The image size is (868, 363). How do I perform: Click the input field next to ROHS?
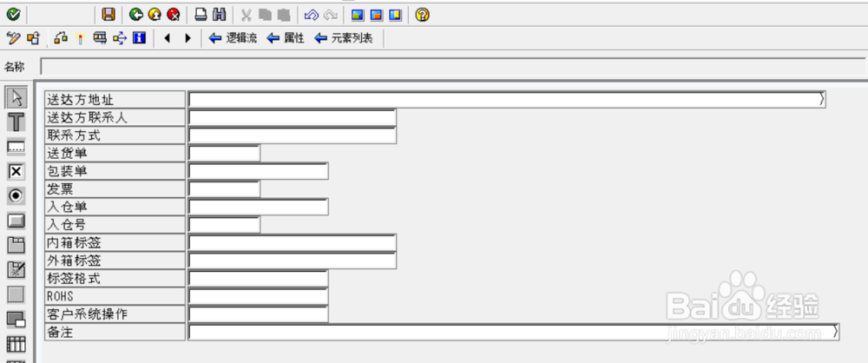pos(259,295)
